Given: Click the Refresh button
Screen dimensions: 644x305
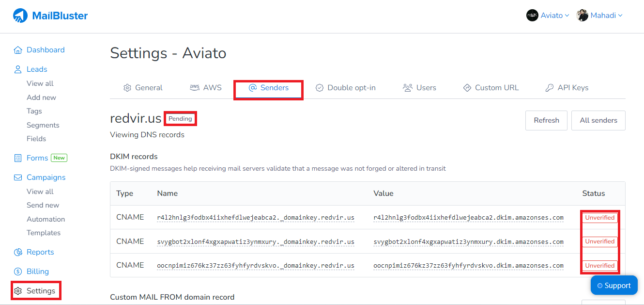Looking at the screenshot, I should [546, 120].
